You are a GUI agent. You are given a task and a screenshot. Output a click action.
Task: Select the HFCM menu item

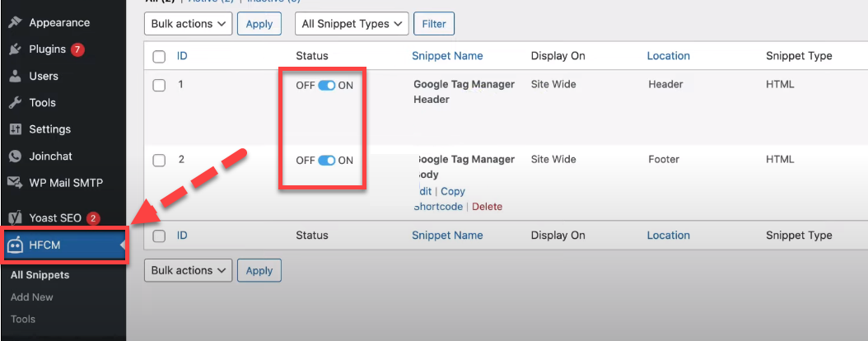(x=63, y=245)
